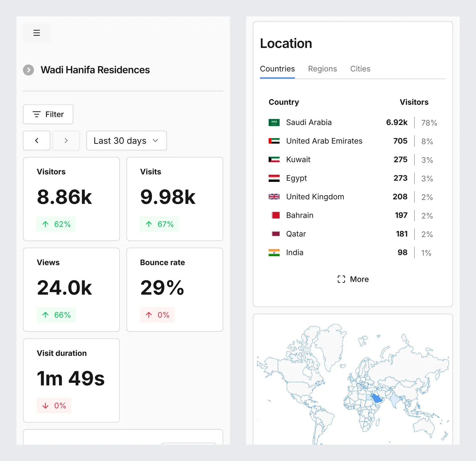476x461 pixels.
Task: Click the More expand button
Action: click(353, 279)
